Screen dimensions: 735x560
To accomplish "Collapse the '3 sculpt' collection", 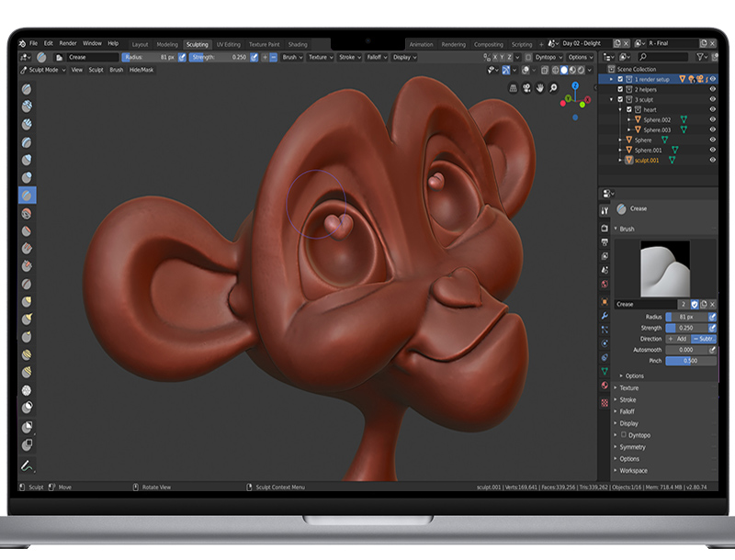I will click(611, 99).
